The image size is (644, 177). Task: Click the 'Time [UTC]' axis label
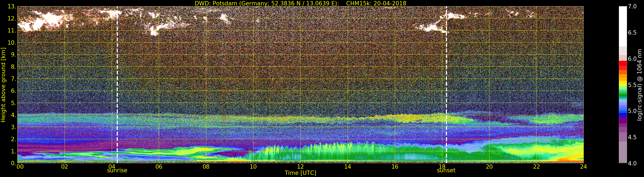[300, 173]
